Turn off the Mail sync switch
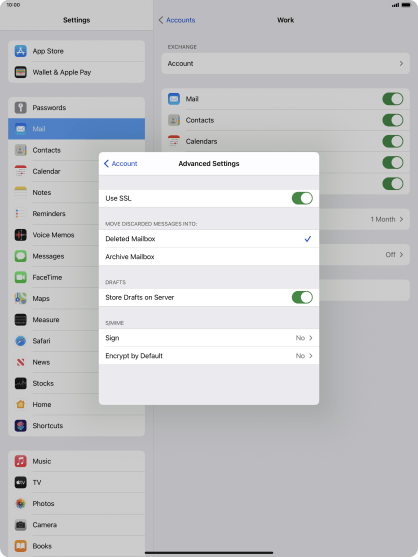Viewport: 418px width, 557px height. coord(393,99)
